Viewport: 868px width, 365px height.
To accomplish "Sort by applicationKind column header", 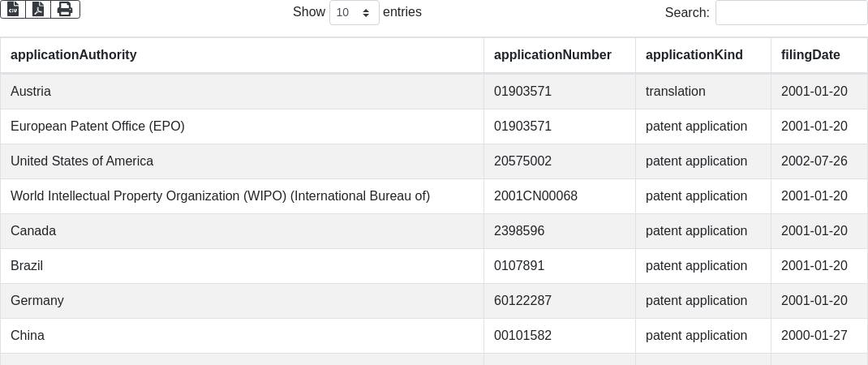I will point(694,55).
